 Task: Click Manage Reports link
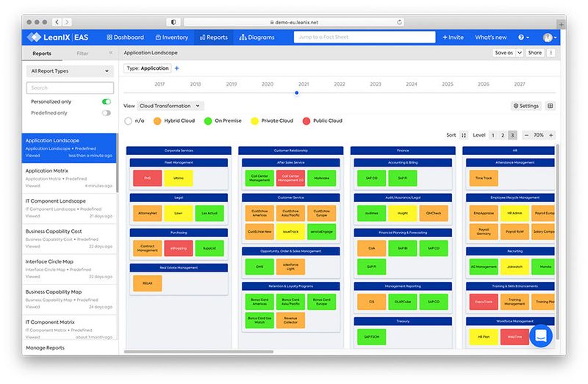[x=45, y=348]
